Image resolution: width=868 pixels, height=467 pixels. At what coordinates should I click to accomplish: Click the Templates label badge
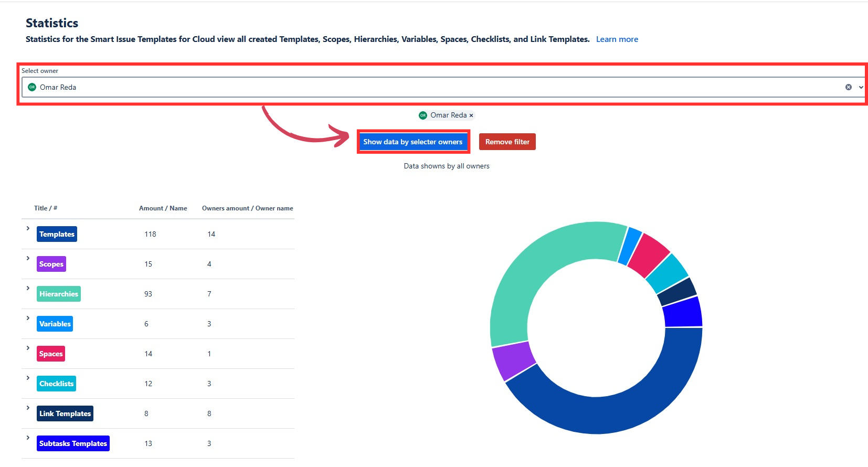click(x=57, y=234)
